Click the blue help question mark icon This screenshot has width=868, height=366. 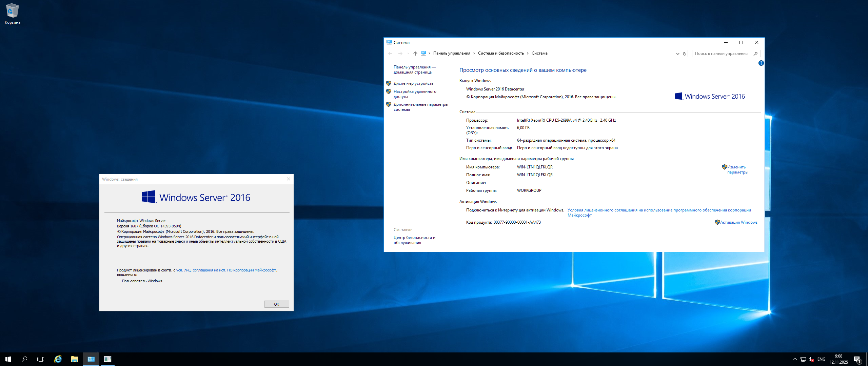tap(761, 63)
